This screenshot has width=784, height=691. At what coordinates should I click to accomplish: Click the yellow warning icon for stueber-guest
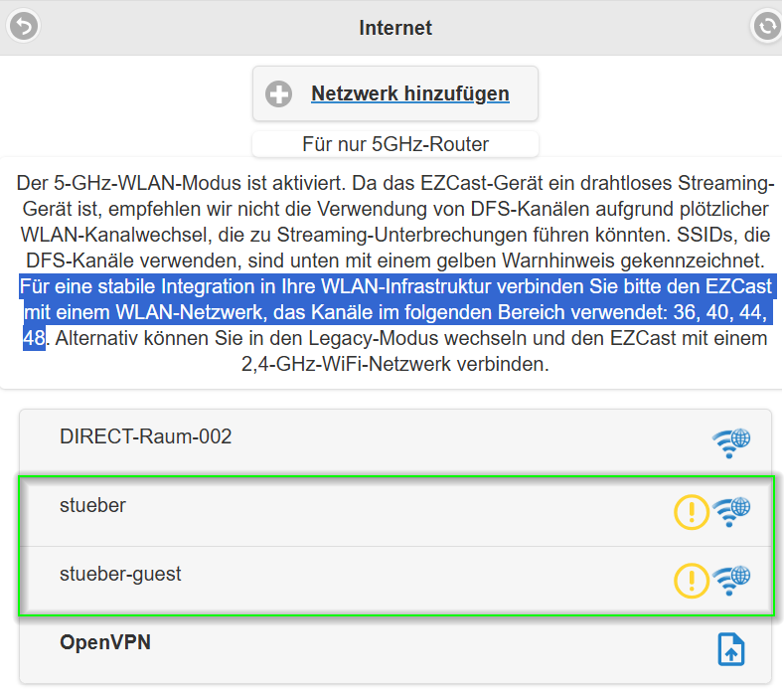tap(692, 581)
